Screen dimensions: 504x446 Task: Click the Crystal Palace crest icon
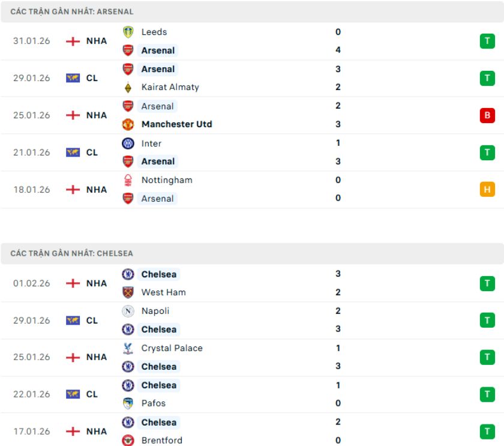[x=128, y=348]
